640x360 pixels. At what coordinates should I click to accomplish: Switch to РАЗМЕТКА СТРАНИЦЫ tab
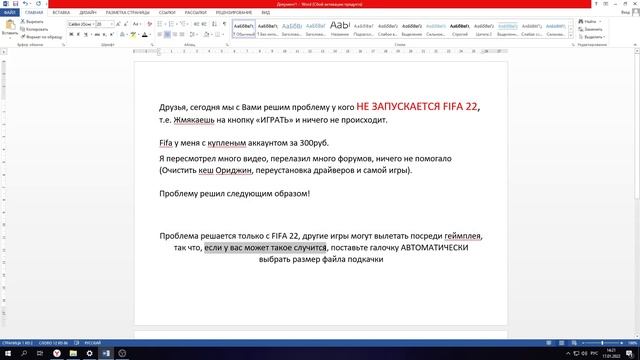128,13
